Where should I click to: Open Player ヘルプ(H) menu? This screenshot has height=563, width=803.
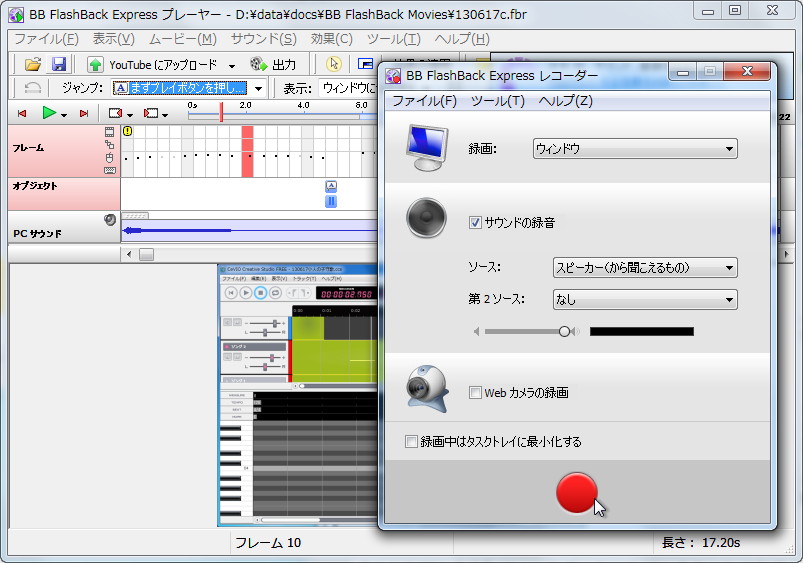click(x=462, y=39)
